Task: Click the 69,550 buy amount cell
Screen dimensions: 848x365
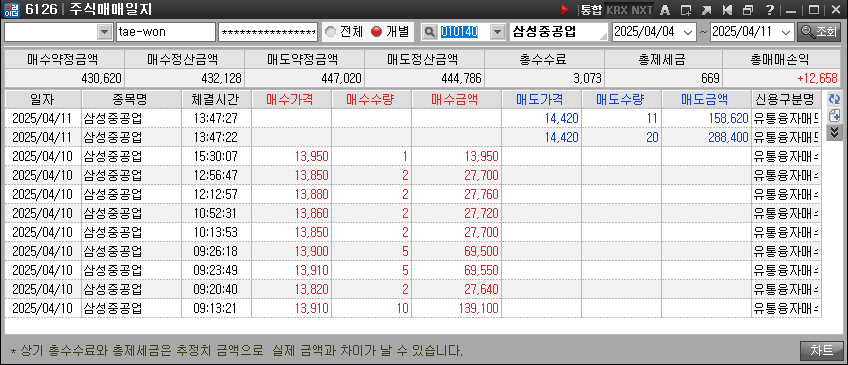Action: pos(456,270)
